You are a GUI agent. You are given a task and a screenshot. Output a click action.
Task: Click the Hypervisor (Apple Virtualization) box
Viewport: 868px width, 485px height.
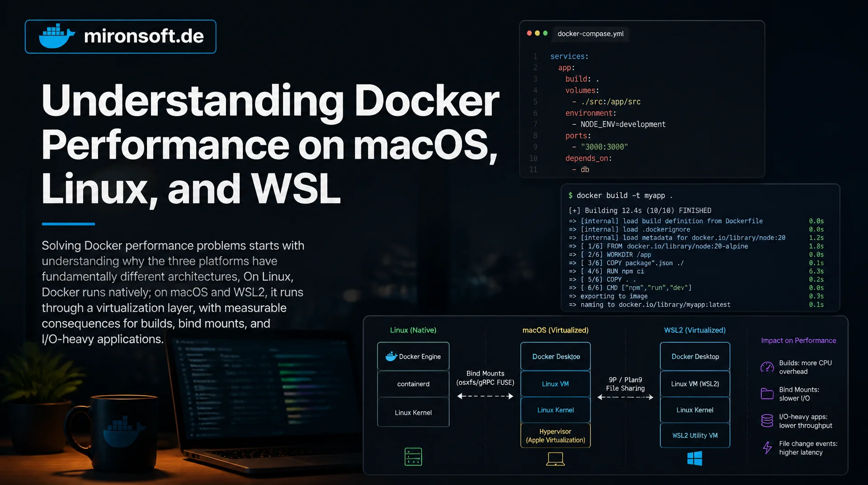tap(555, 436)
